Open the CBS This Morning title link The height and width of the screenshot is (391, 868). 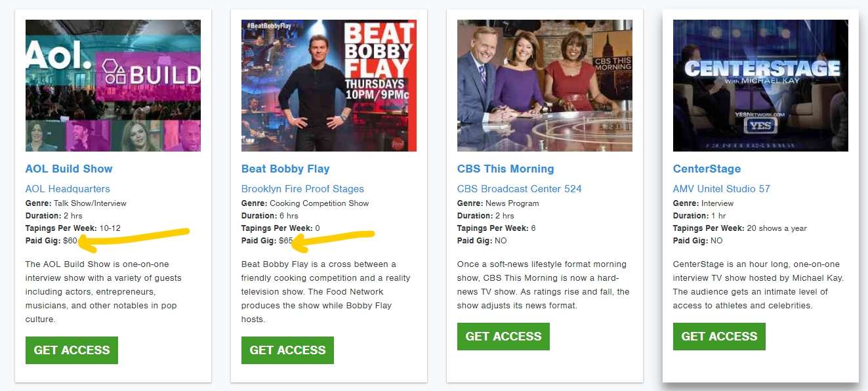tap(506, 169)
